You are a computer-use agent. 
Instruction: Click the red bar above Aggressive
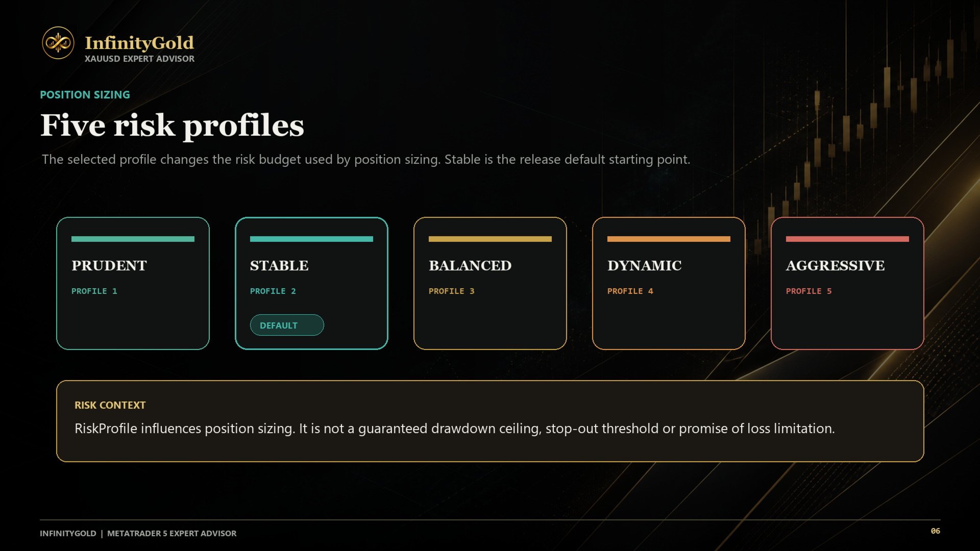847,239
